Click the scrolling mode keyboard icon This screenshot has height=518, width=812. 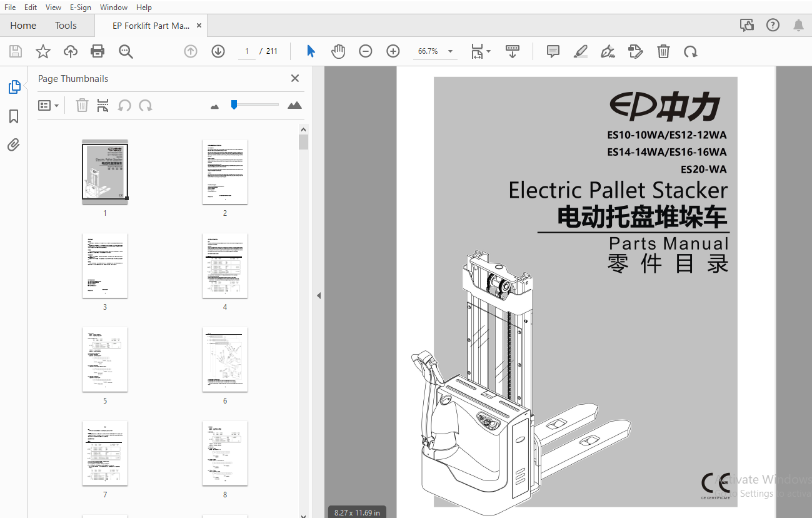point(513,51)
